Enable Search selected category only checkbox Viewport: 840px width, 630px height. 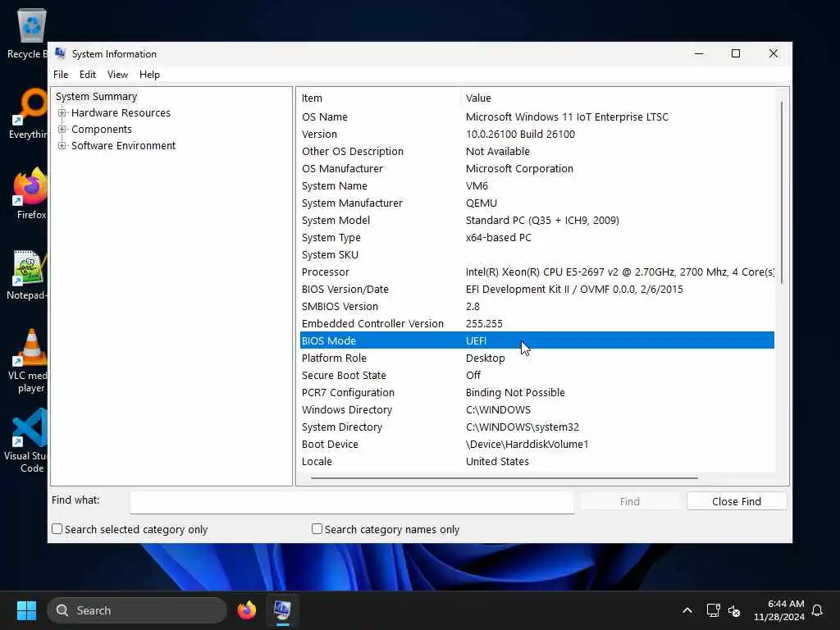pyautogui.click(x=57, y=529)
